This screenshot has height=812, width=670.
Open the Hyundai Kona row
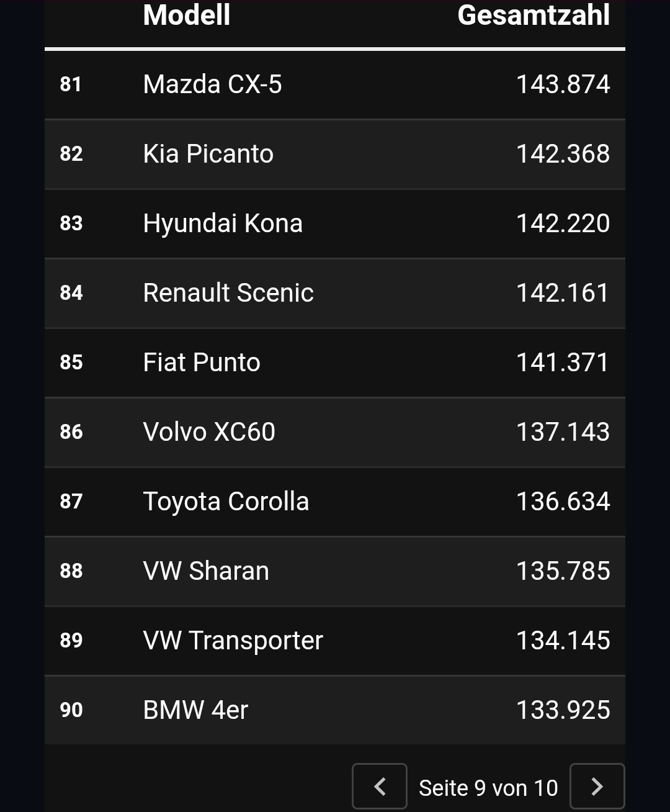[335, 223]
